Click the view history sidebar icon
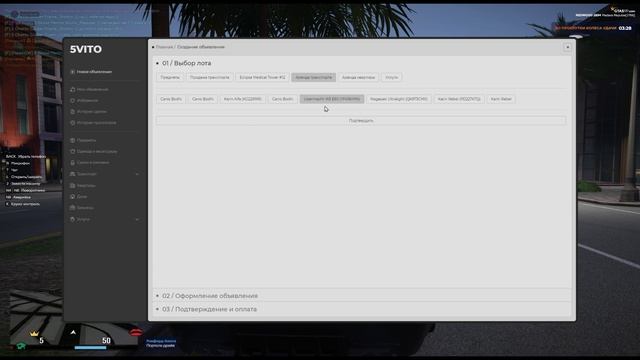The image size is (640, 360). 72,122
